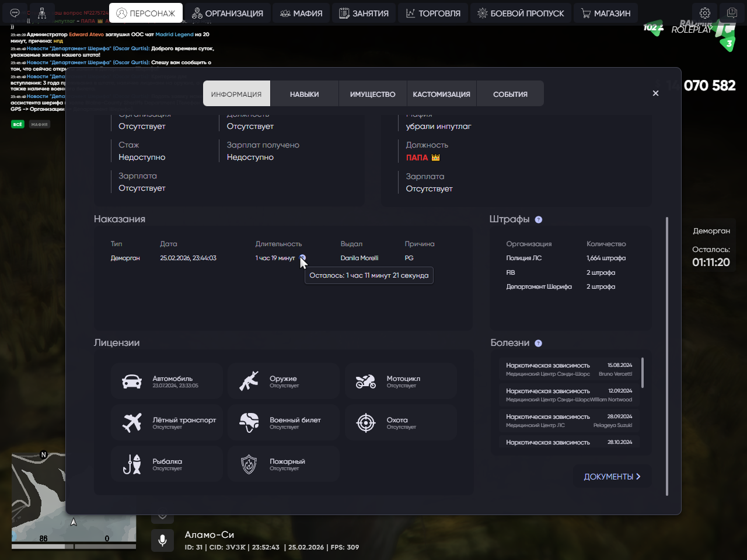
Task: Click the armor bar under minimap
Action: coord(106,547)
